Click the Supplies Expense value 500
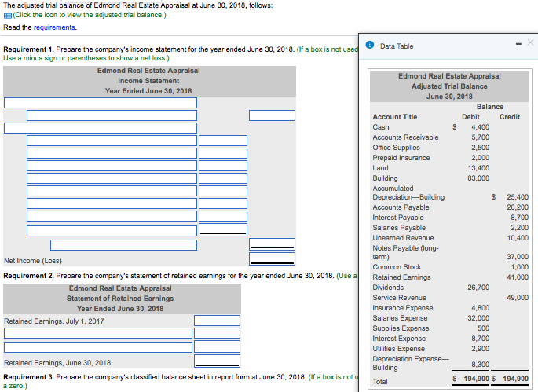Screen dimensions: 538x392 coord(484,328)
